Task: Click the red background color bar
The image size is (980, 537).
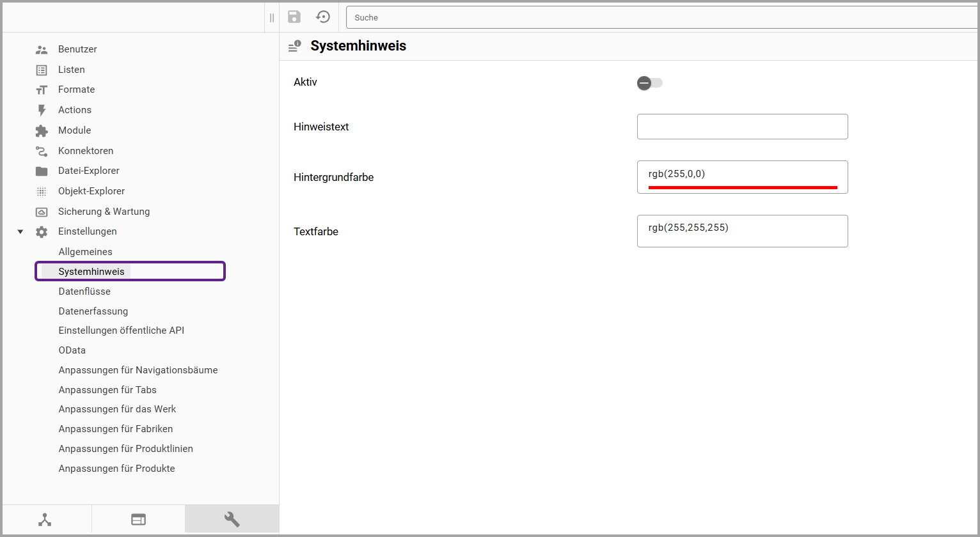Action: point(742,187)
